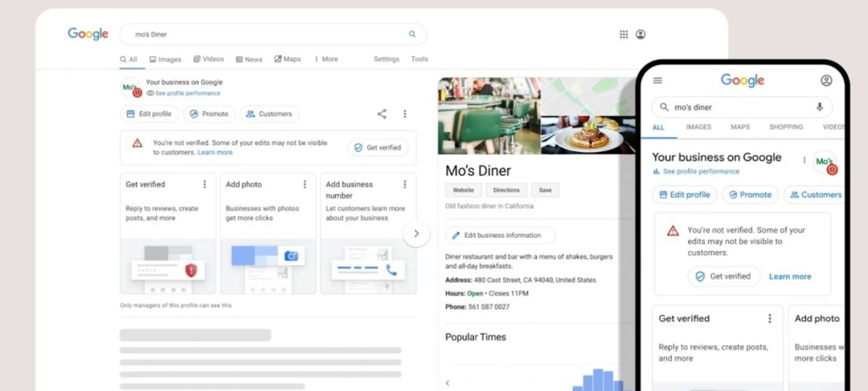Tap the Google logo on the phone

tap(743, 80)
